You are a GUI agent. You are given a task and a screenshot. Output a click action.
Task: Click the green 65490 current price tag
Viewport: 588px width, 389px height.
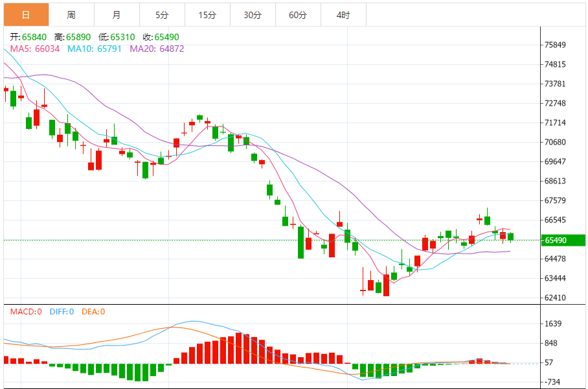[563, 241]
